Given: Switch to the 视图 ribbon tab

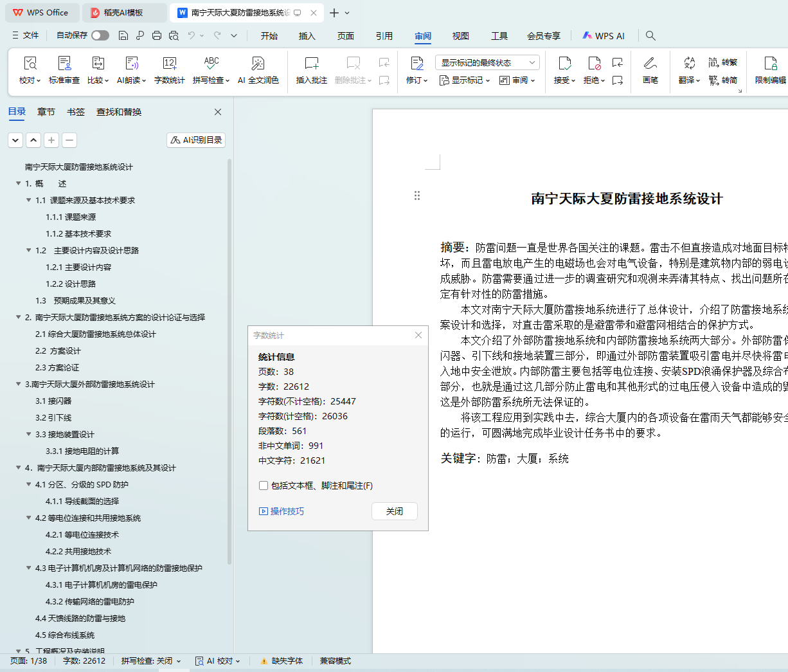Looking at the screenshot, I should tap(460, 36).
